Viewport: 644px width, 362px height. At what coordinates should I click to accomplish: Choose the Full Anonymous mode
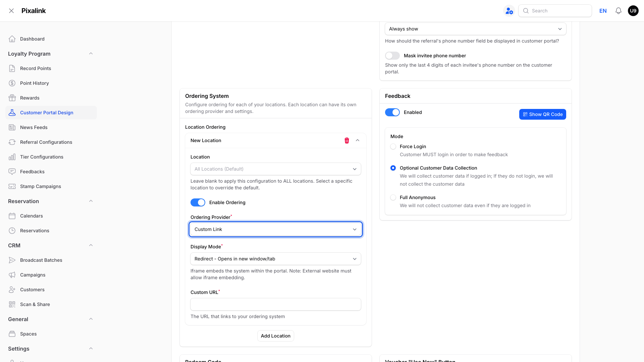coord(393,197)
